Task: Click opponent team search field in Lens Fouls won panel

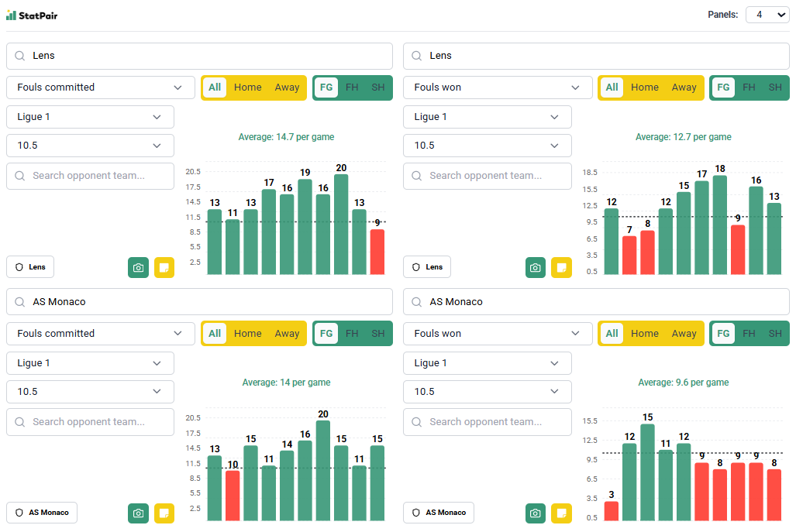Action: click(x=487, y=176)
